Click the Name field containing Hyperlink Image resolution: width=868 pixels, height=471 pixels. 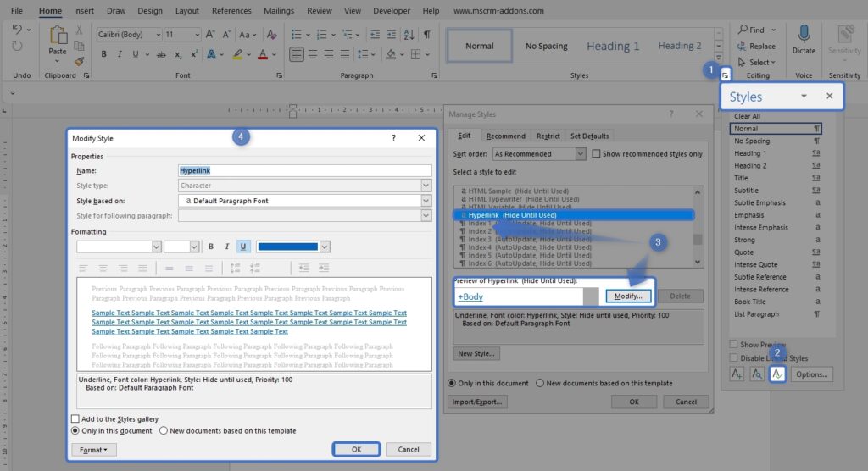(x=304, y=170)
